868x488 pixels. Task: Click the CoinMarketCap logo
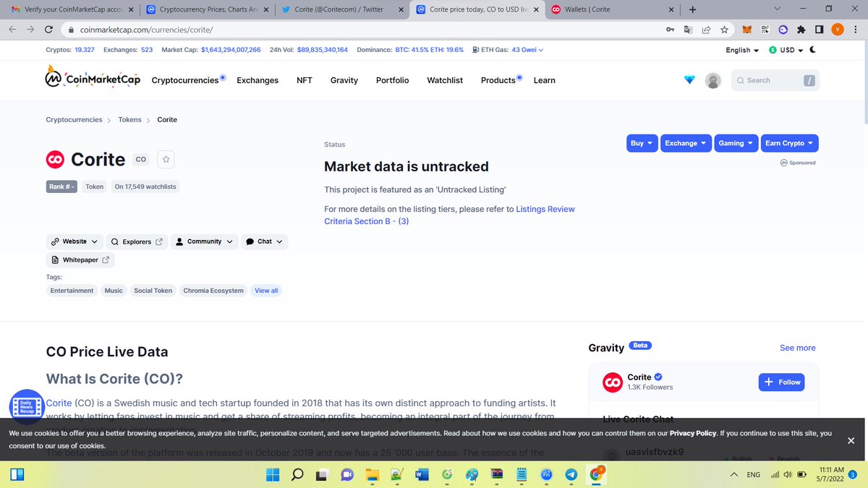(93, 78)
